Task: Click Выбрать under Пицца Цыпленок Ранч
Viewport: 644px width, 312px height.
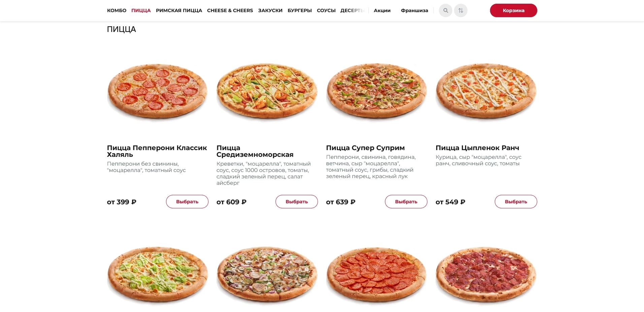Action: [516, 202]
